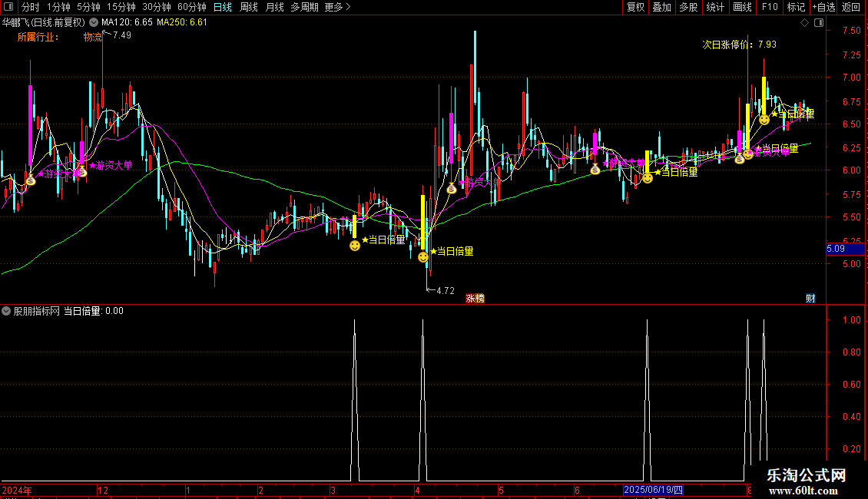The image size is (868, 499).
Task: Click the MA120: 6.65 label
Action: tap(127, 22)
